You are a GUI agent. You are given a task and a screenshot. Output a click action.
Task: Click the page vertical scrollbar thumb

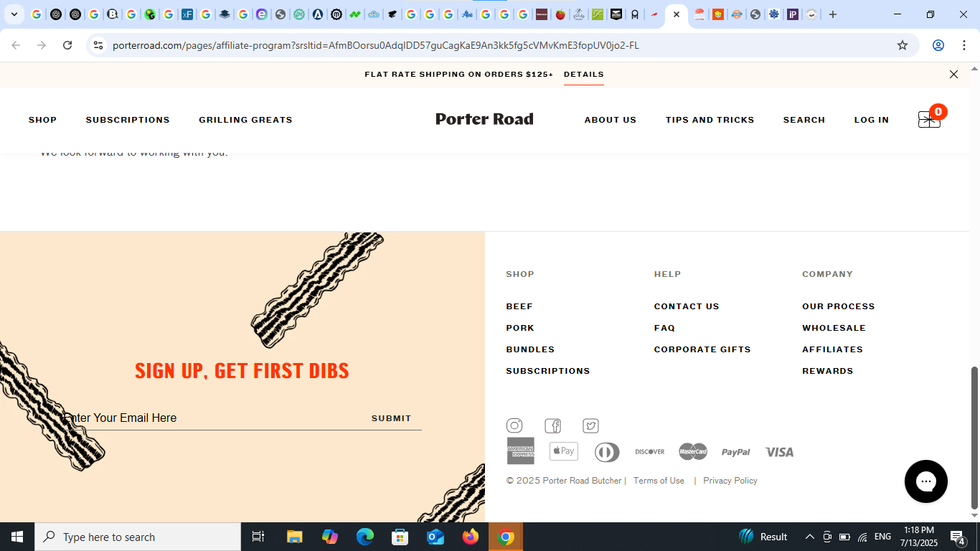pyautogui.click(x=974, y=438)
